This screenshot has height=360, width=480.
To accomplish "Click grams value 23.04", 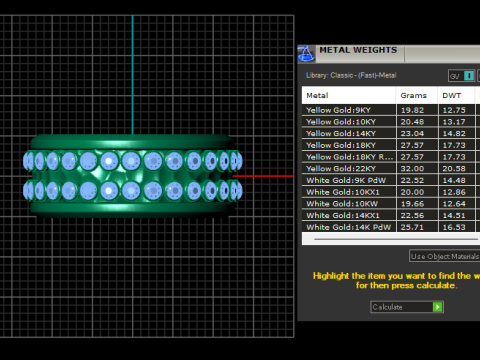I will pos(412,134).
